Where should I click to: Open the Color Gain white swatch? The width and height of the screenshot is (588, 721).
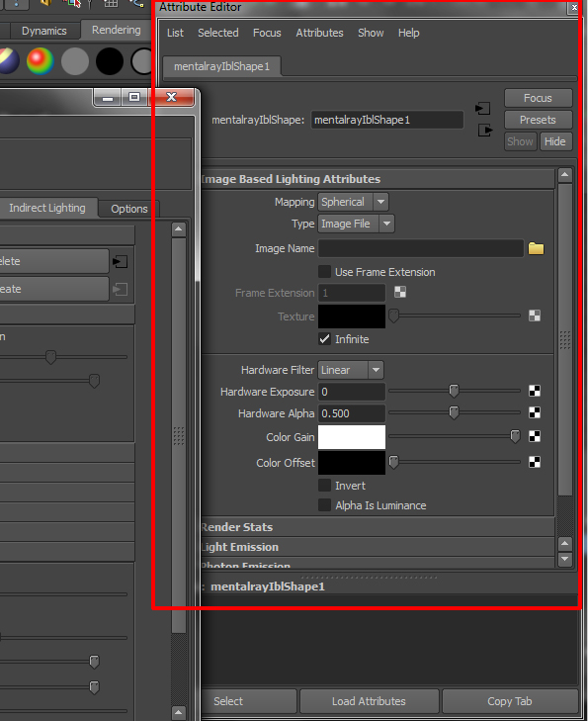point(352,437)
